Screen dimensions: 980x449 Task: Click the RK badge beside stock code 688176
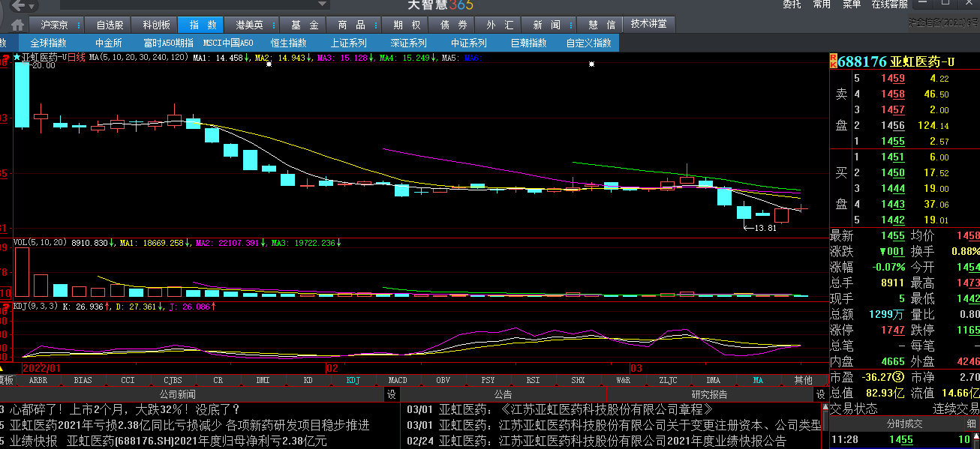click(832, 61)
